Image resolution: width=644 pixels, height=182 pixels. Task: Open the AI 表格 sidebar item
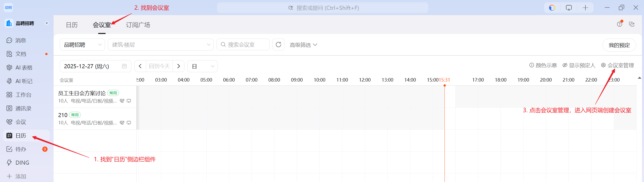pos(23,68)
